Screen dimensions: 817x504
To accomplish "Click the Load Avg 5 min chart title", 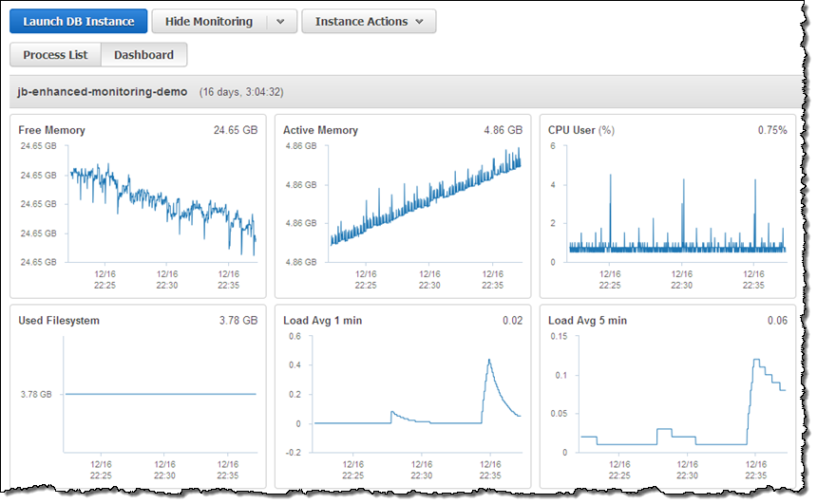I will (x=587, y=321).
